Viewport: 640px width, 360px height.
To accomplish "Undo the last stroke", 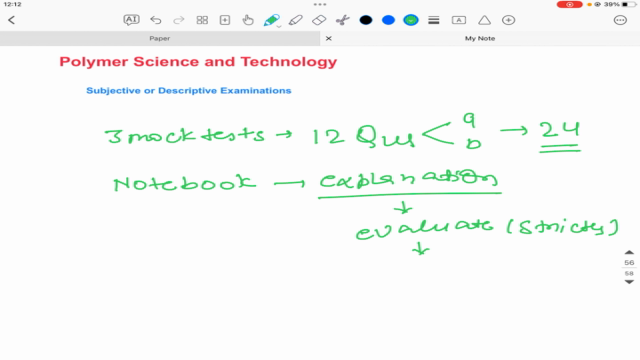I will [156, 20].
